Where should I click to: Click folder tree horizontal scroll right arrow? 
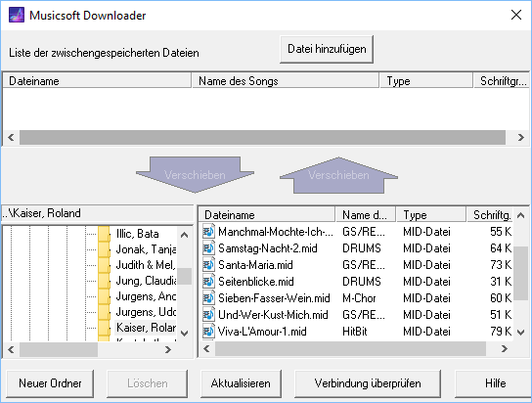(168, 349)
